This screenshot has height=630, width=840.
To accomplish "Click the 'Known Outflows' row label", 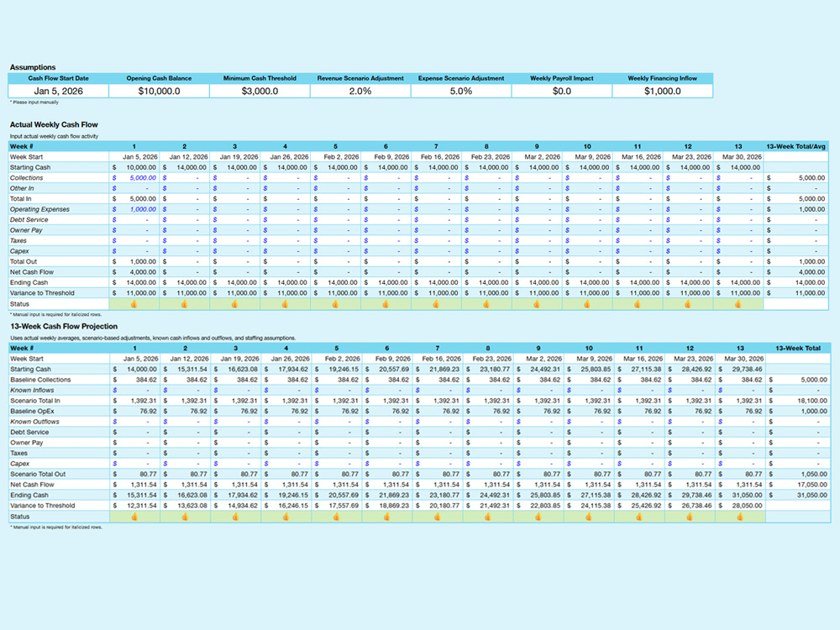I will coord(34,422).
